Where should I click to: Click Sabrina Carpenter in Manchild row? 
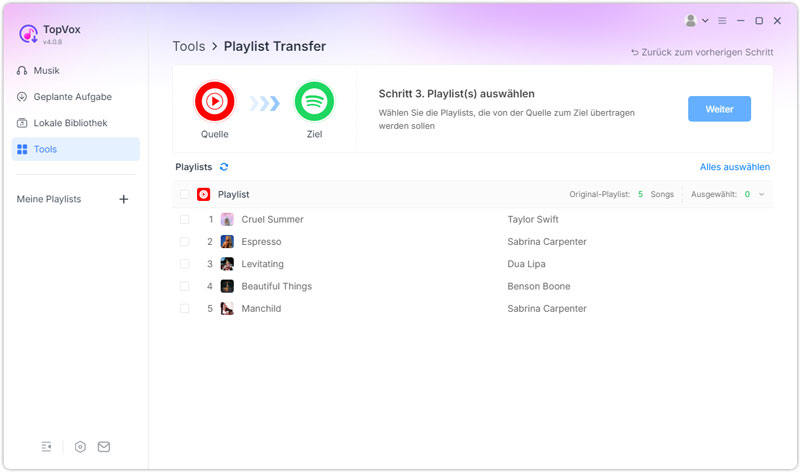[547, 308]
